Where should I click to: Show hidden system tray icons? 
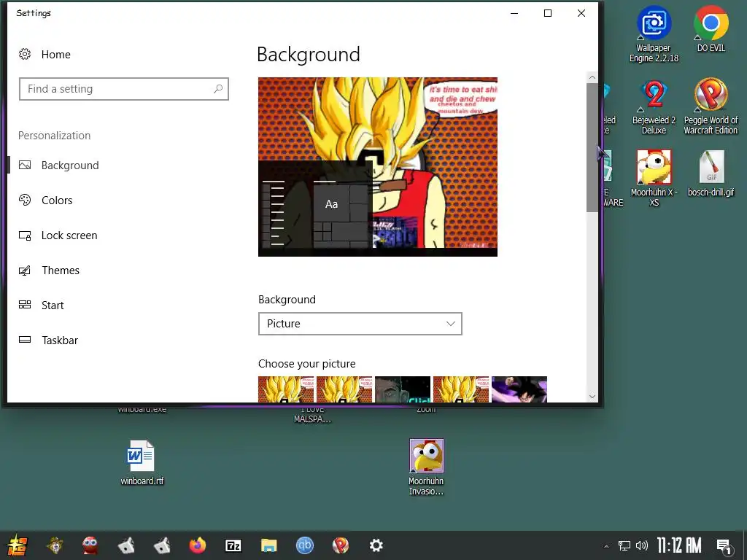coord(606,545)
